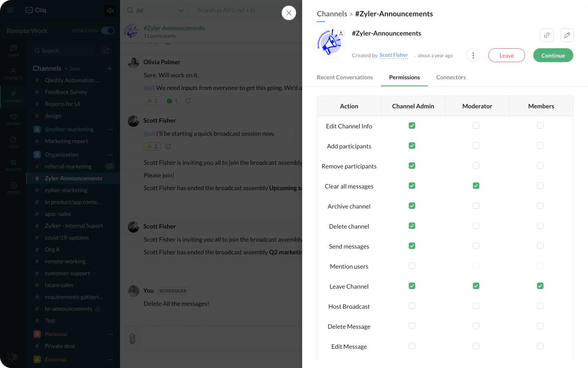Open the hamburger menu in Cliq

(10, 10)
